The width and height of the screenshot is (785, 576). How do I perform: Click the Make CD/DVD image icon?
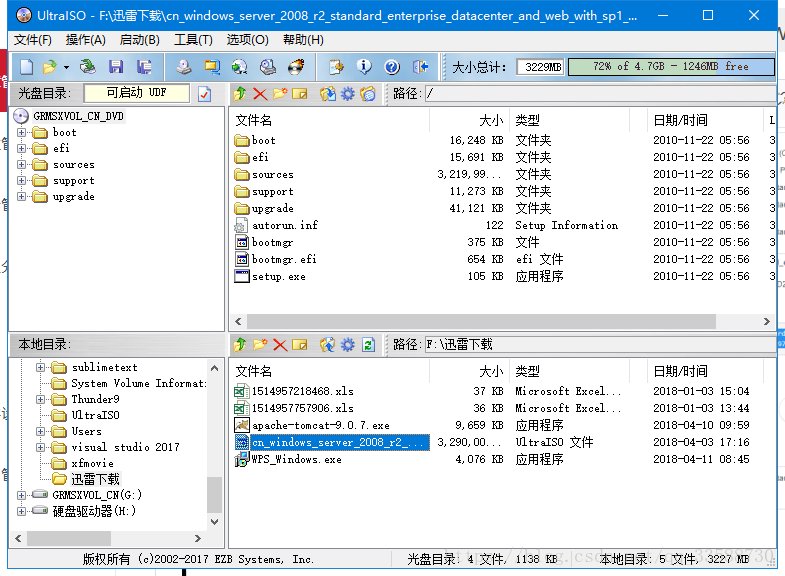(x=183, y=67)
